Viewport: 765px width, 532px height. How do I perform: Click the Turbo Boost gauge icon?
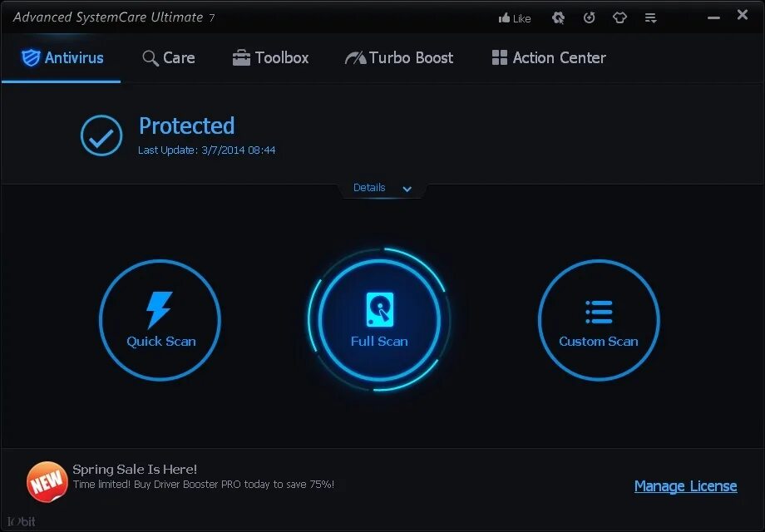pos(356,57)
